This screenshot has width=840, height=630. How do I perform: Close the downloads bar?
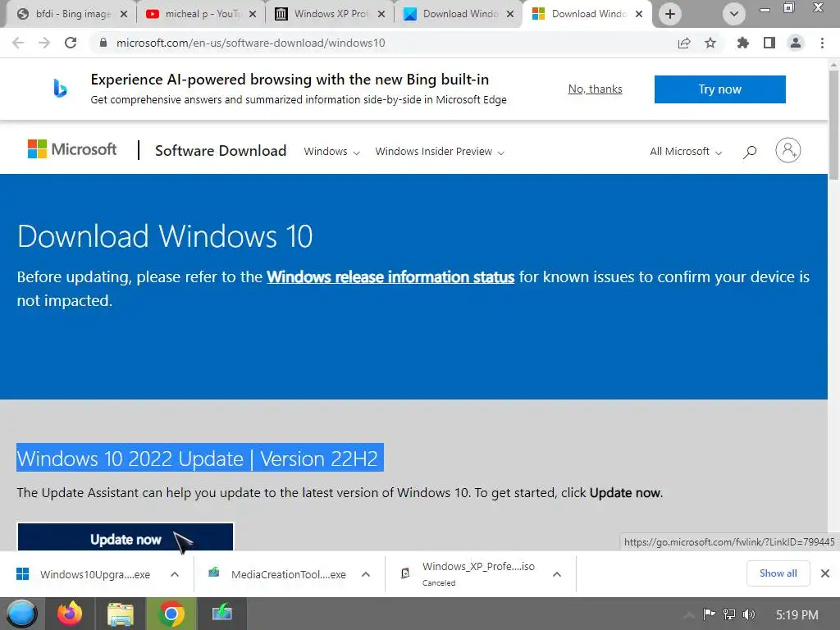pos(825,573)
